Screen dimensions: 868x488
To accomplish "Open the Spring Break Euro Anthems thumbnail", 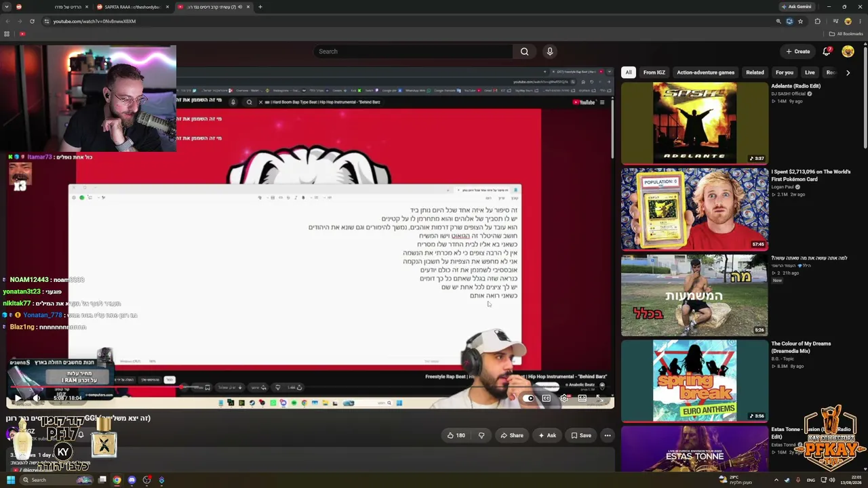I will pos(694,381).
